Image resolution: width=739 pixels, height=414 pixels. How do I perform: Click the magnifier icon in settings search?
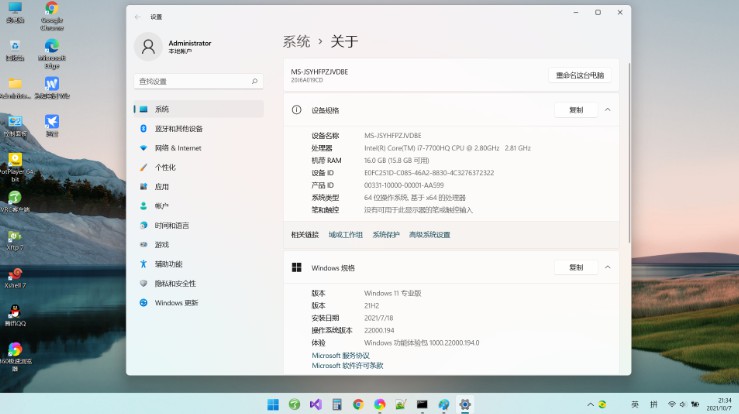point(255,81)
